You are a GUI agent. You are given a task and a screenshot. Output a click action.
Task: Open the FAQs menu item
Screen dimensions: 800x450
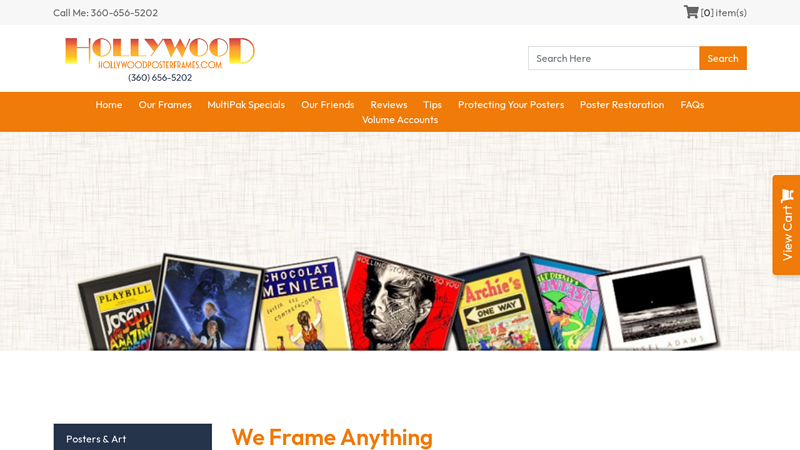click(692, 105)
